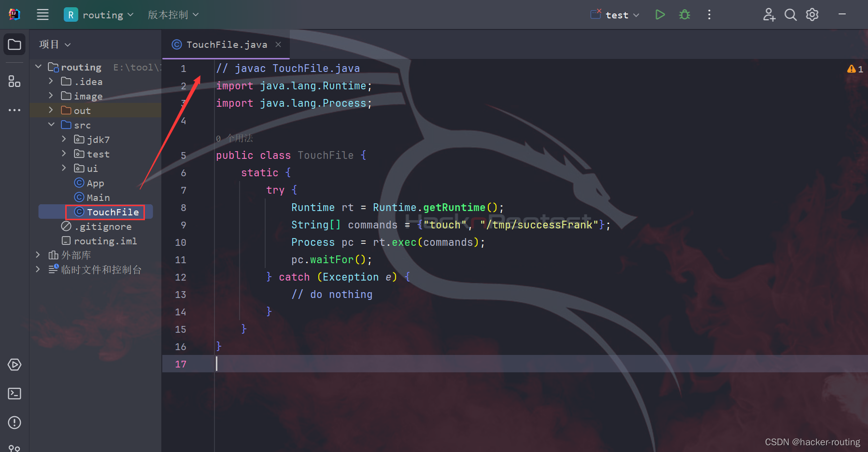Expand the out folder
This screenshot has height=452, width=868.
pyautogui.click(x=51, y=110)
